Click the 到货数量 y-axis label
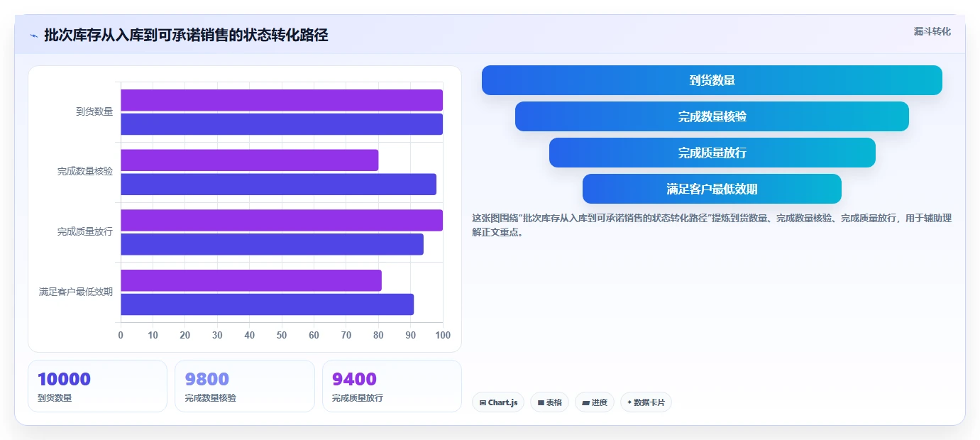This screenshot has height=440, width=980. (x=94, y=111)
